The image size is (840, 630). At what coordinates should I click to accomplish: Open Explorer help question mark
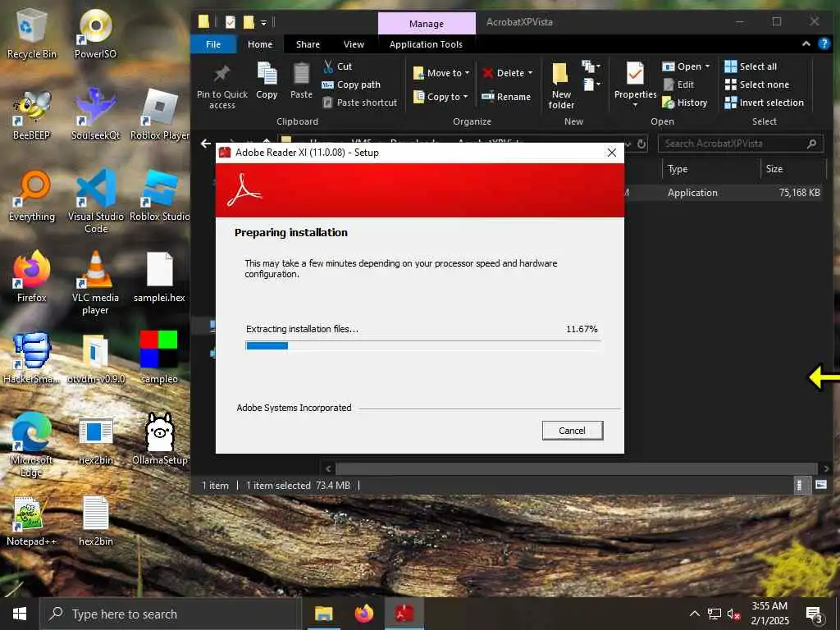[x=824, y=44]
